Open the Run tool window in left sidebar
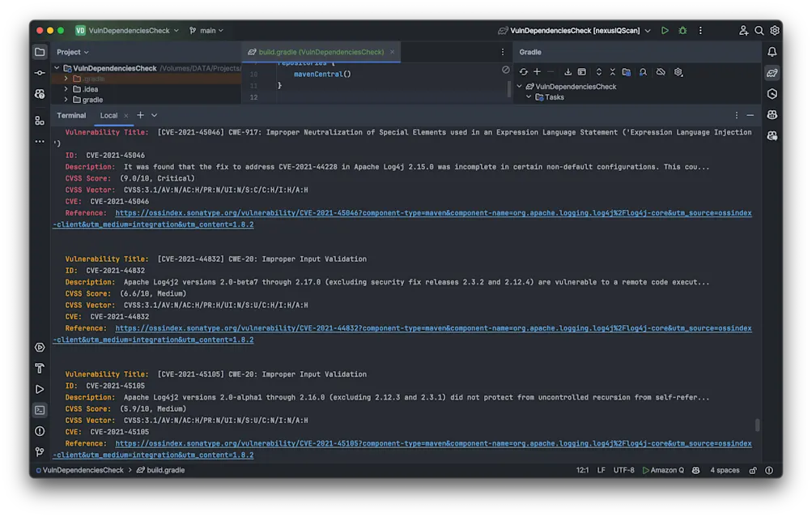Viewport: 812px width, 517px height. 40,390
